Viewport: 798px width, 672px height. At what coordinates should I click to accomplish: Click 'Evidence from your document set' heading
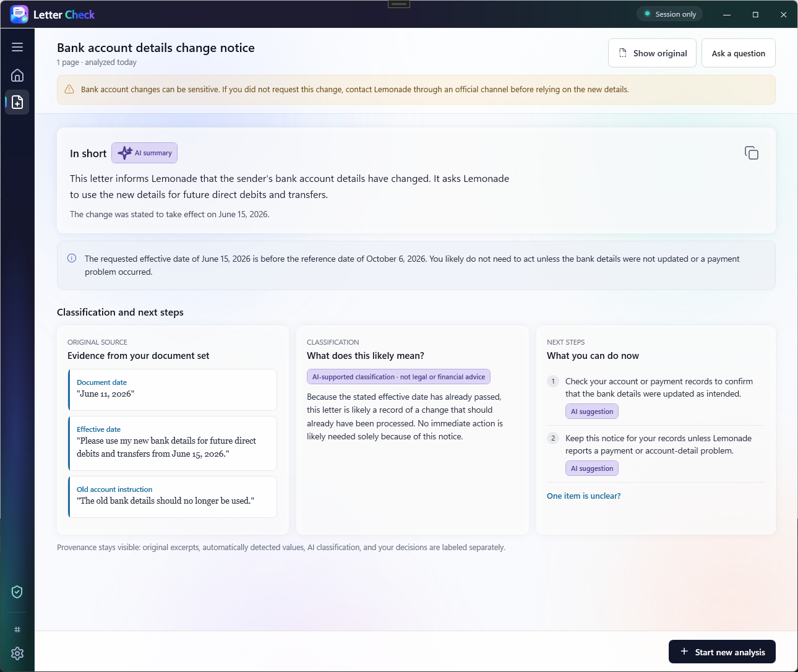click(139, 356)
